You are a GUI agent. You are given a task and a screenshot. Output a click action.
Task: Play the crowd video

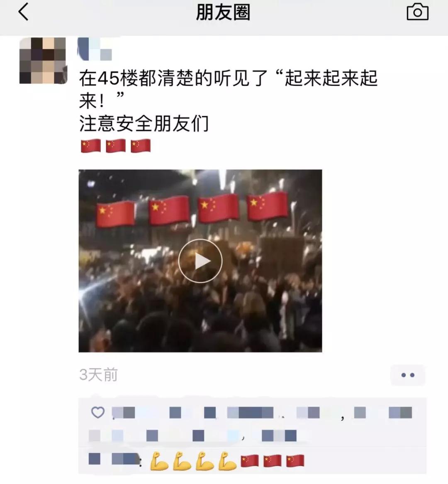200,261
